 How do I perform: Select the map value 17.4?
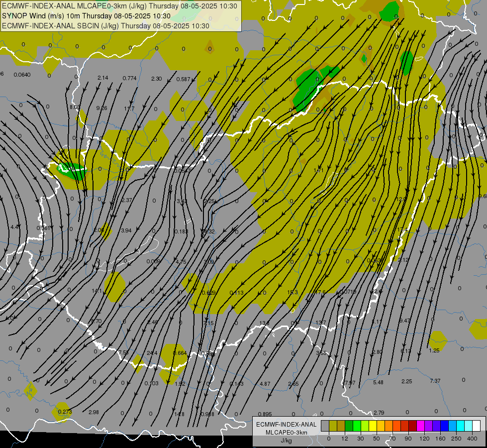tap(402, 229)
